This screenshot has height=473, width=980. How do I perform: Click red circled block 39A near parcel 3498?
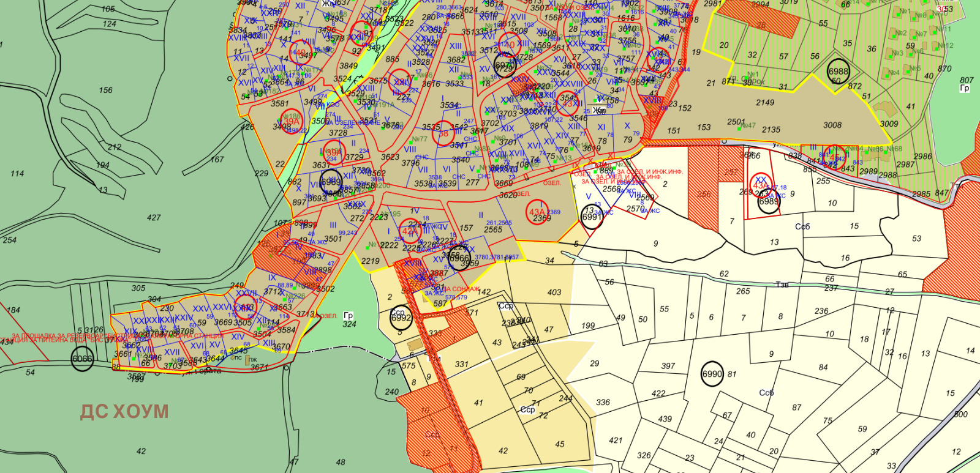pos(290,122)
